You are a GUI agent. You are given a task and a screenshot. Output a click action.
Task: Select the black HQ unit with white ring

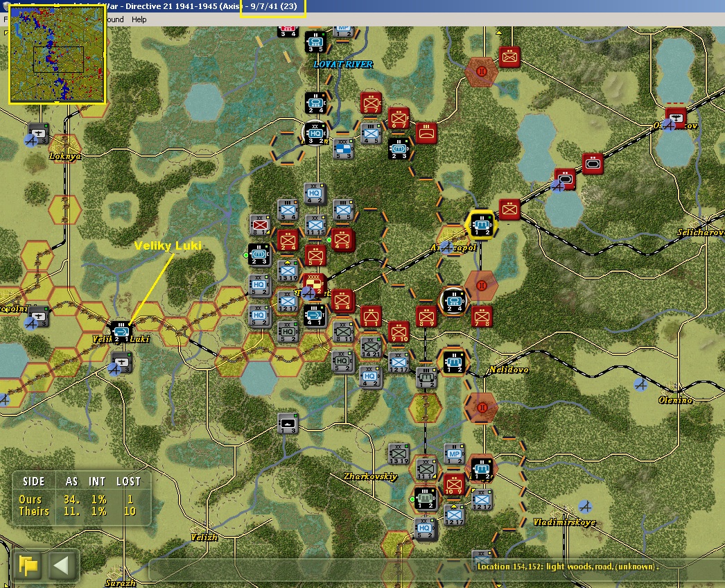[315, 133]
